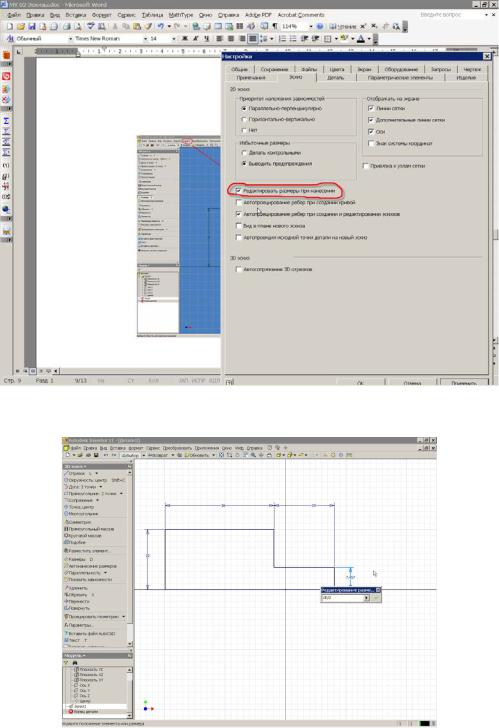
Task: Click the Open folder icon in Word's toolbar
Action: click(21, 27)
